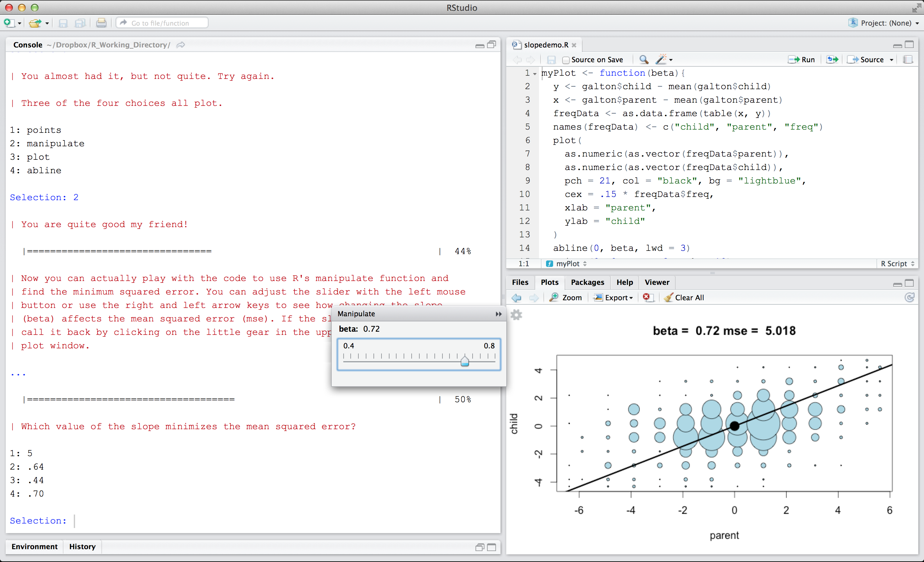This screenshot has height=562, width=924.
Task: Focus the Go to file/function field
Action: pyautogui.click(x=162, y=23)
